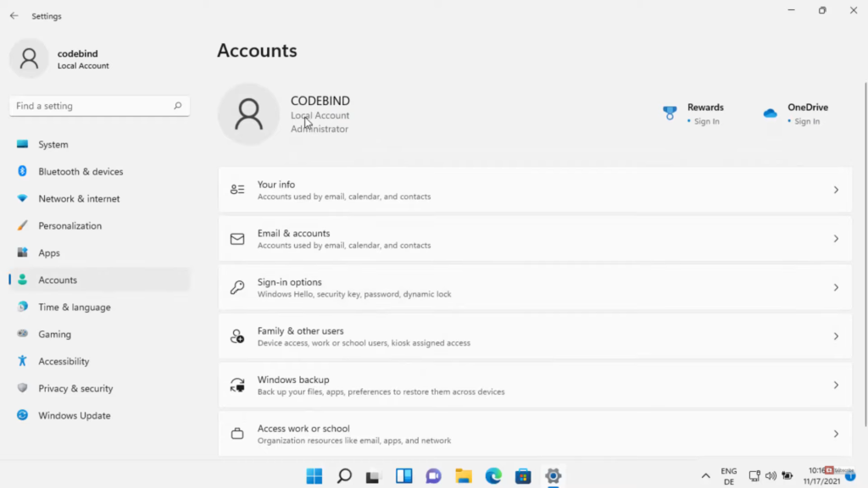Open Microsoft Store from the taskbar
868x488 pixels.
point(523,476)
